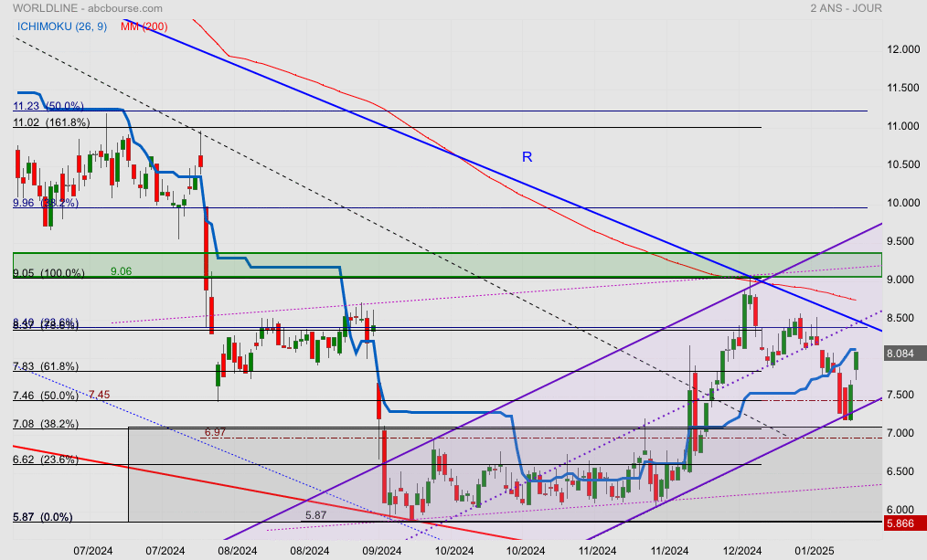Viewport: 927px width, 560px height.
Task: Select the "2 ANS - JOUR" period label
Action: (846, 8)
